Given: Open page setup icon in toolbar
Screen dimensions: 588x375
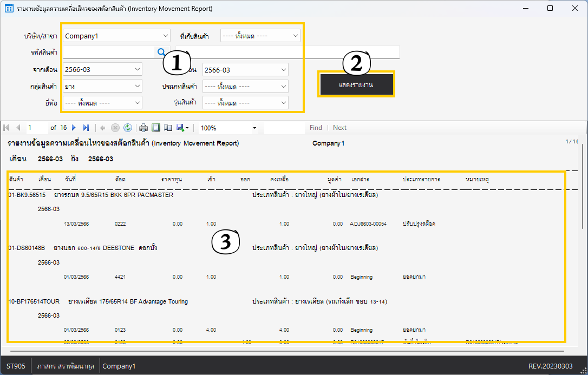Looking at the screenshot, I should pos(168,128).
